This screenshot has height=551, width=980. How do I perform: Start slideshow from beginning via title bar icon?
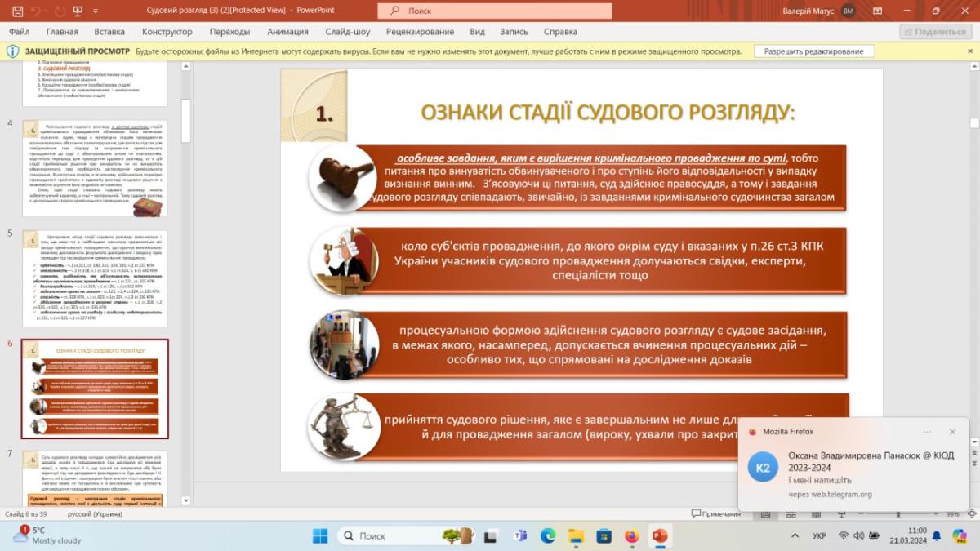point(78,11)
